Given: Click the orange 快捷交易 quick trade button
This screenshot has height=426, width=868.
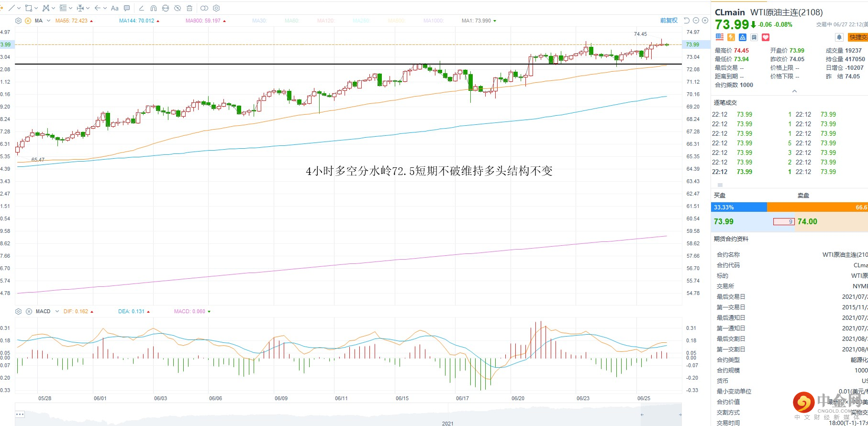Looking at the screenshot, I should (858, 37).
